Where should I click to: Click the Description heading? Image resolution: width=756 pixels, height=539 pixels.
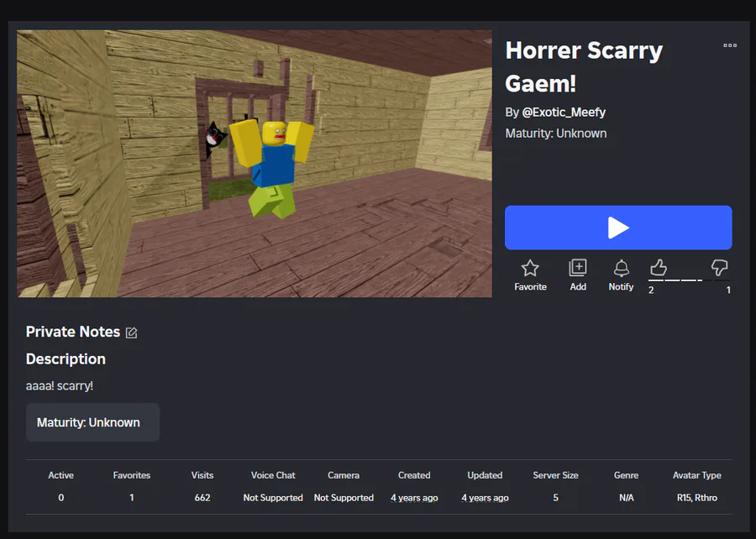pyautogui.click(x=66, y=358)
